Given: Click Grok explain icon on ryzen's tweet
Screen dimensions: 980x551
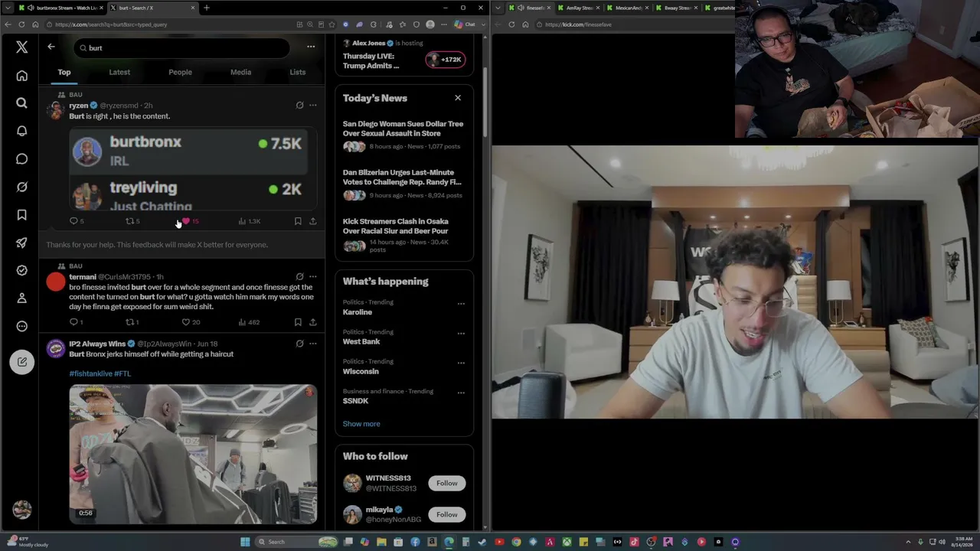Looking at the screenshot, I should click(299, 106).
